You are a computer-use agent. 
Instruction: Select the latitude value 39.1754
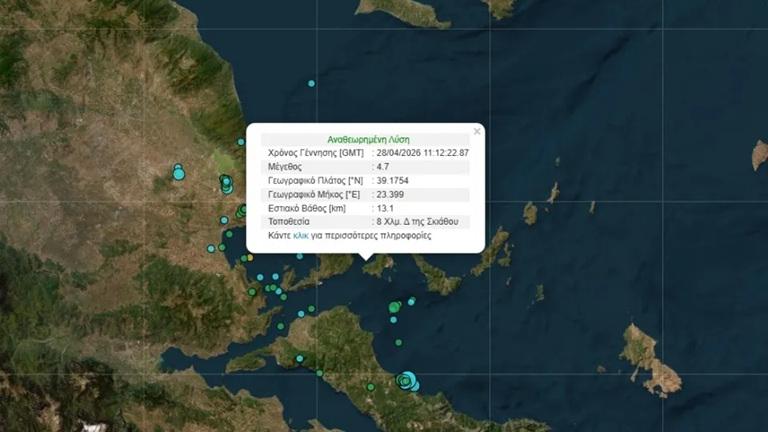point(393,180)
